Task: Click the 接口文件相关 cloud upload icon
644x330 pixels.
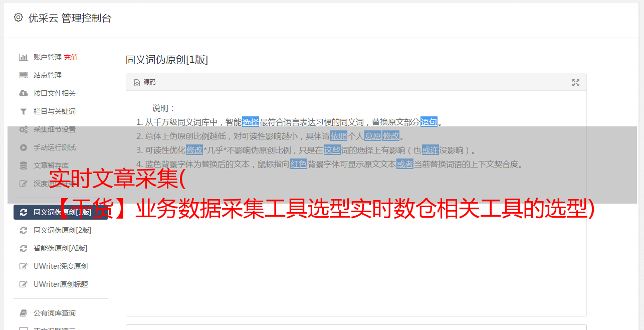Action: click(x=23, y=93)
